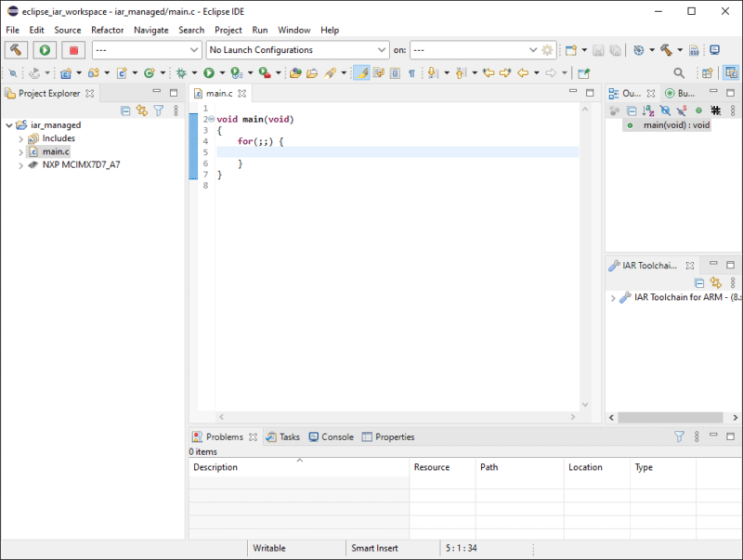Open the toolbar Search magnifier icon
Image resolution: width=743 pixels, height=560 pixels.
(x=679, y=72)
